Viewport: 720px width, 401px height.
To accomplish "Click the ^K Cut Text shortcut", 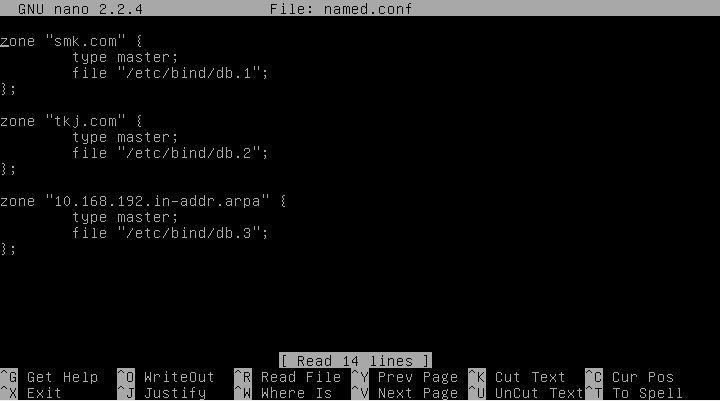I will pyautogui.click(x=517, y=377).
